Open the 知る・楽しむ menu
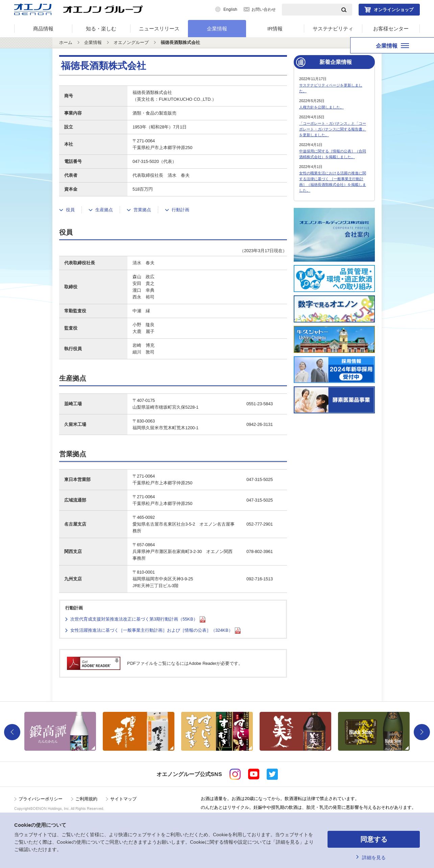The height and width of the screenshot is (868, 434). click(x=101, y=29)
